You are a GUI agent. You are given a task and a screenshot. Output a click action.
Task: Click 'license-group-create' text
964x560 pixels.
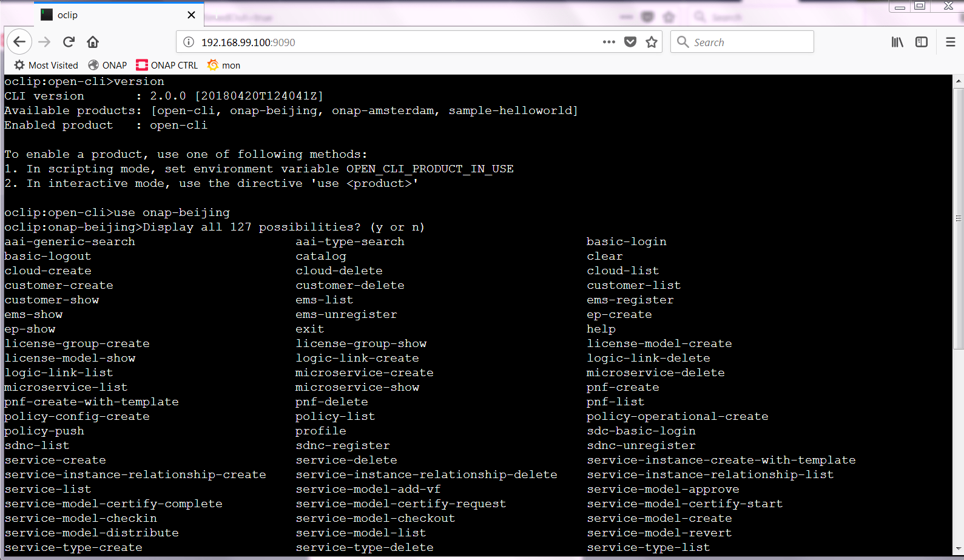(x=77, y=343)
